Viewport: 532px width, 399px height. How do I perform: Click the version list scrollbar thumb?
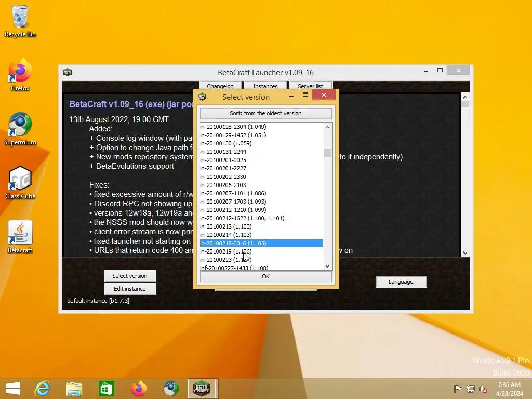click(327, 153)
